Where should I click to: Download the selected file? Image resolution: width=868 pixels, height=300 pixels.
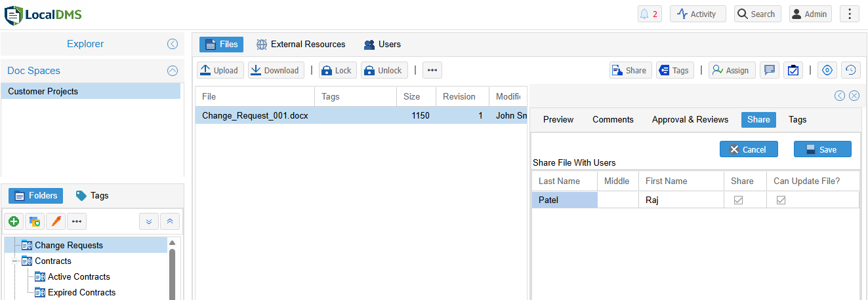tap(276, 70)
